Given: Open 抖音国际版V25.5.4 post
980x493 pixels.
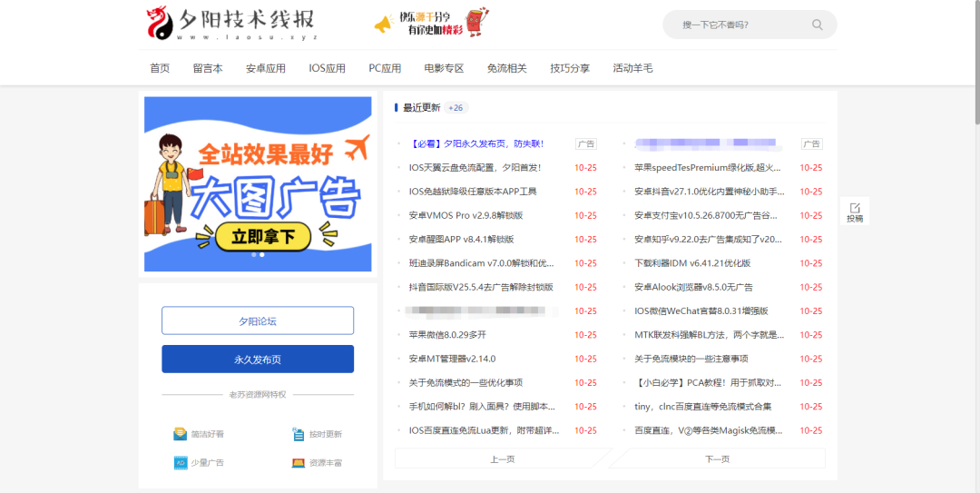Looking at the screenshot, I should coord(481,287).
